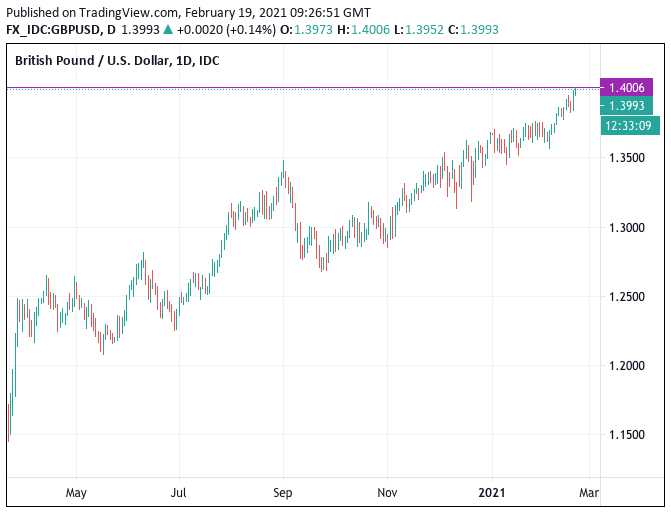
Task: Select the Sep label on time axis
Action: (283, 492)
